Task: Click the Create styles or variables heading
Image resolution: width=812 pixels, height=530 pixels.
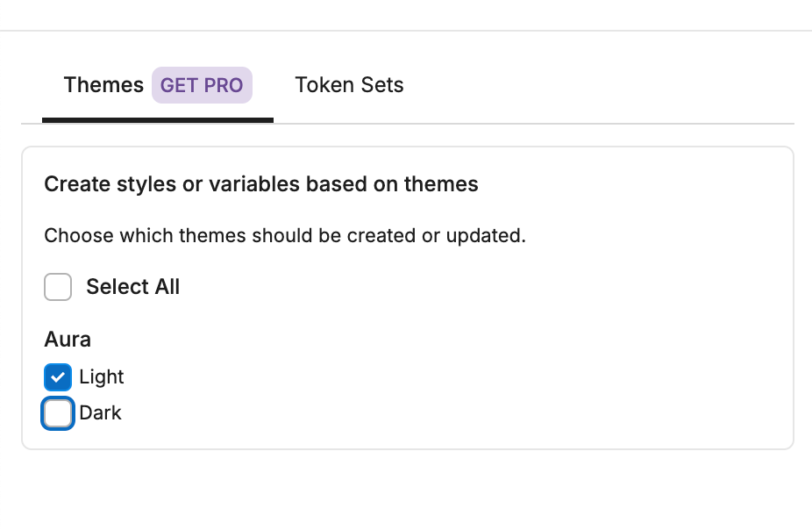Action: click(x=261, y=184)
